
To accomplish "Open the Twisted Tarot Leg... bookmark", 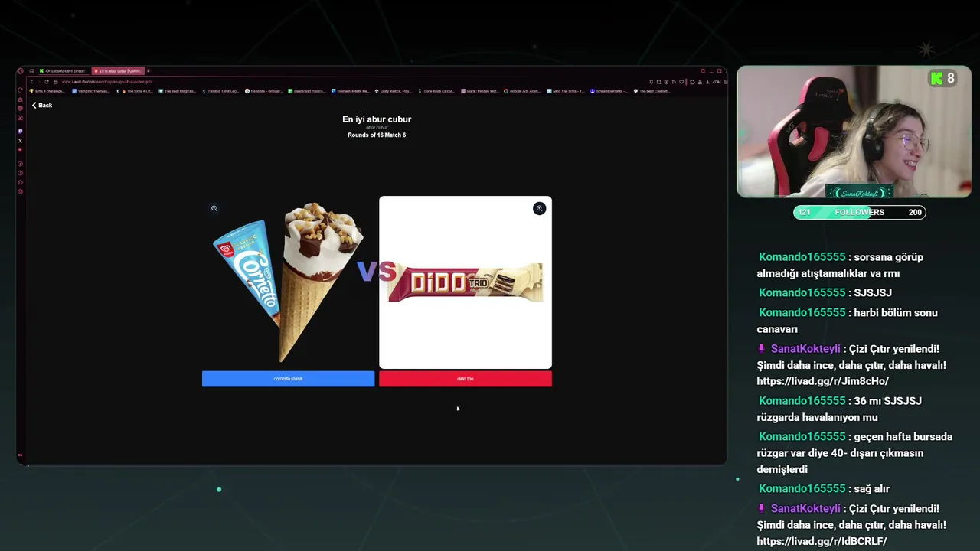I will 220,91.
